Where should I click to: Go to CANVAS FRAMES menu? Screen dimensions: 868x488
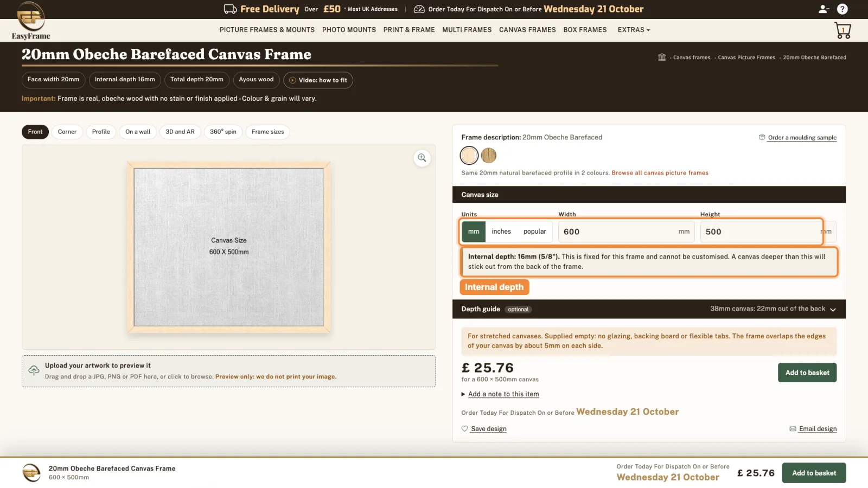tap(527, 30)
